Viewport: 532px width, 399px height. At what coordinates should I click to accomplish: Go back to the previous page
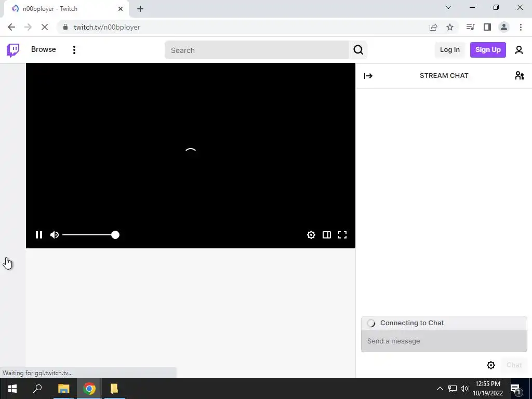tap(11, 27)
